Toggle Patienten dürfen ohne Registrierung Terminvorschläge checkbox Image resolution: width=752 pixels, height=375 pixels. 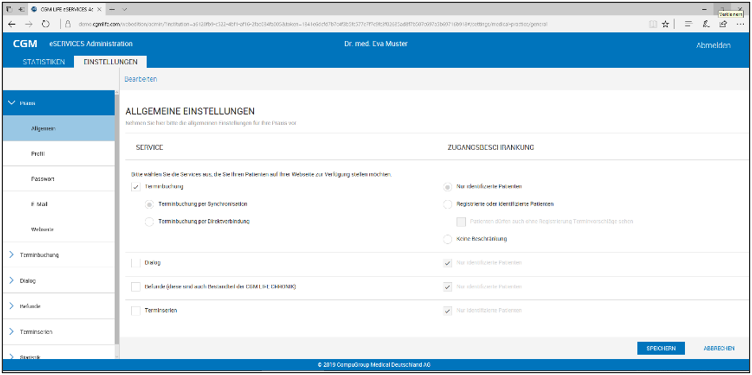(x=461, y=222)
